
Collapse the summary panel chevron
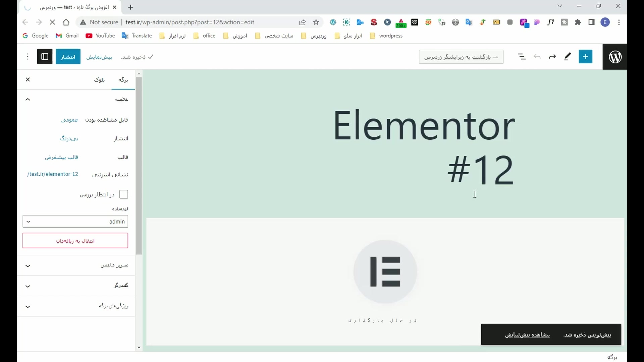point(28,99)
